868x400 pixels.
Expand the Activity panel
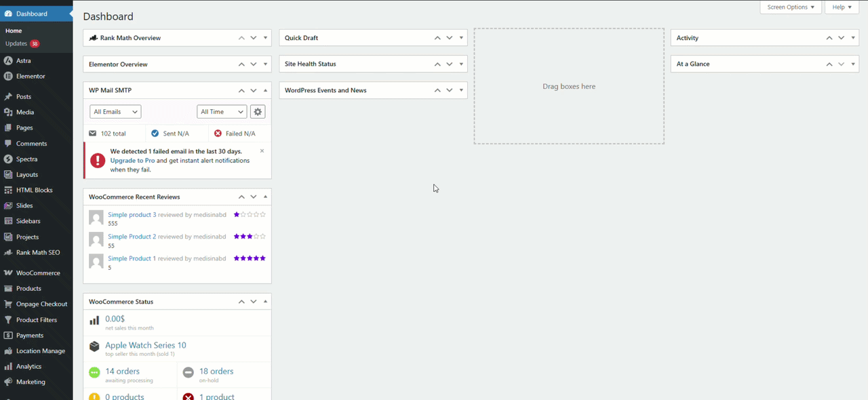853,38
